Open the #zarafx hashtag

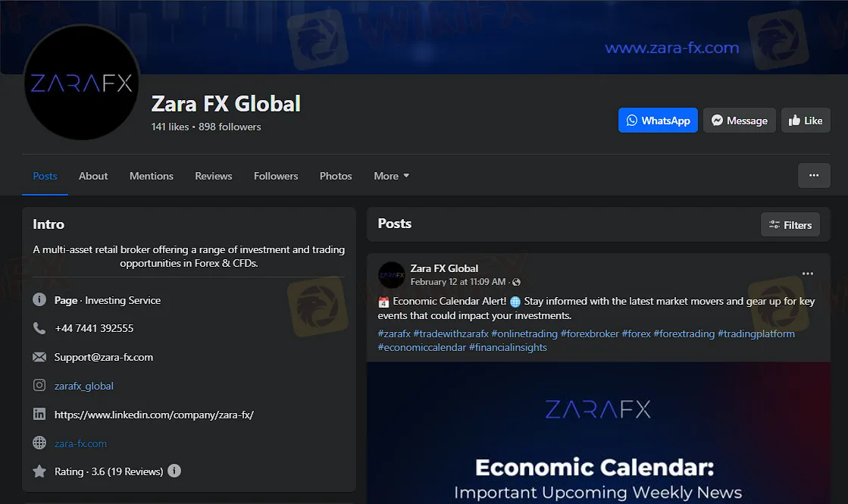click(394, 333)
